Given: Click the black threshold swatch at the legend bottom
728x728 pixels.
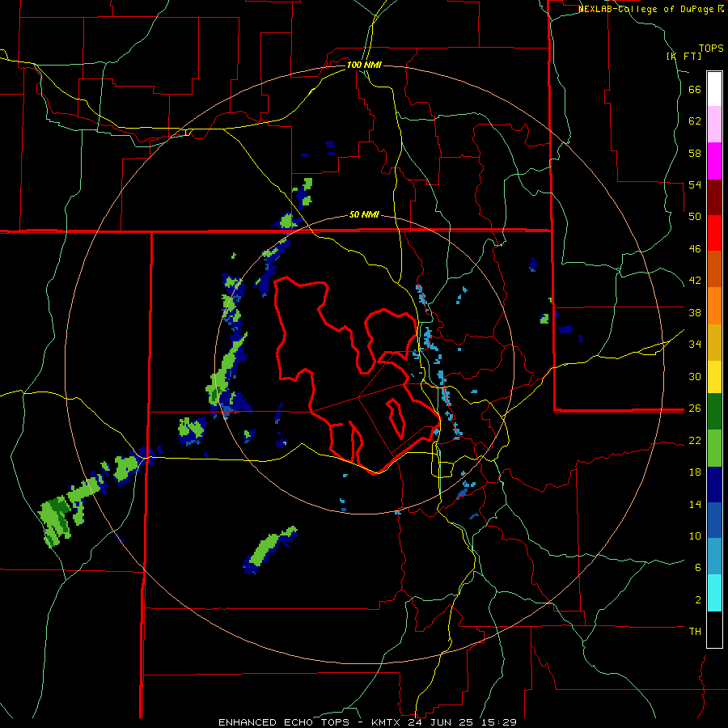Looking at the screenshot, I should (x=714, y=629).
